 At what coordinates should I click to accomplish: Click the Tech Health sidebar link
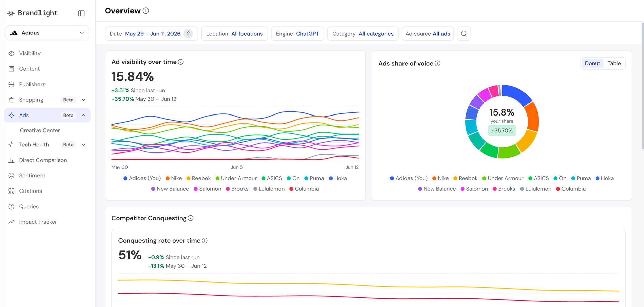[34, 145]
